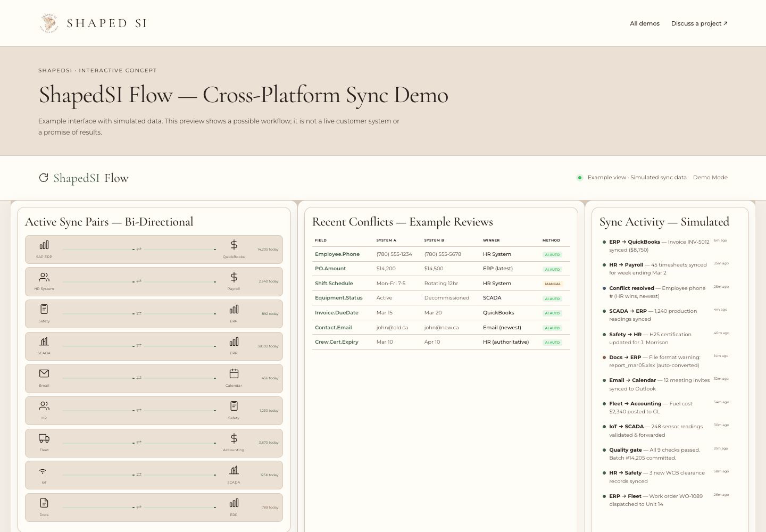Click the SAP ERP bar chart icon

[x=44, y=245]
